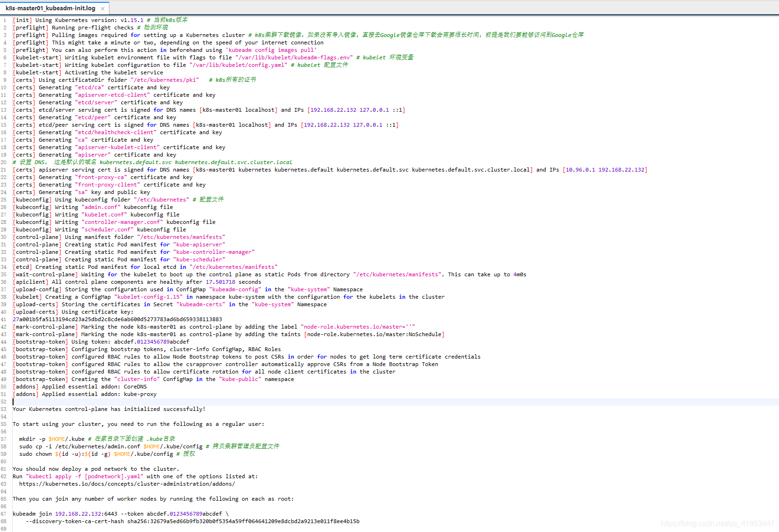The width and height of the screenshot is (779, 532).
Task: Click the taint node-role.kubernetes.io/master:NoSchedule
Action: coord(374,334)
